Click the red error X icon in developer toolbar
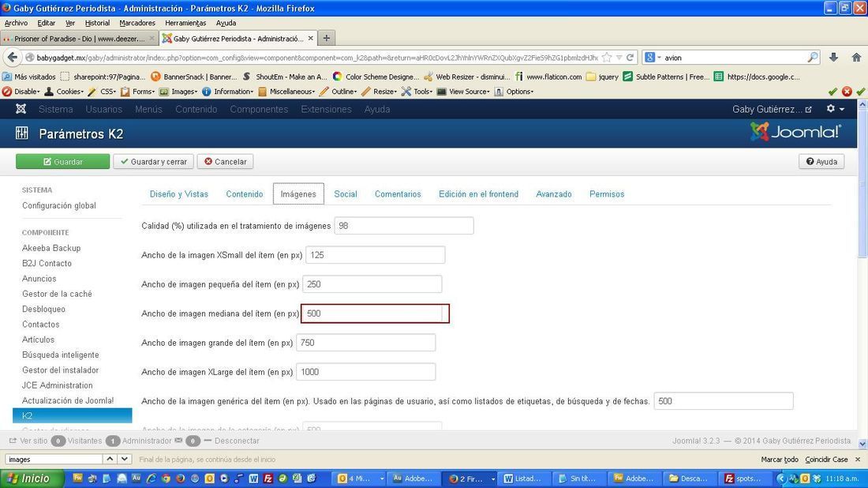The width and height of the screenshot is (868, 488). coord(847,92)
